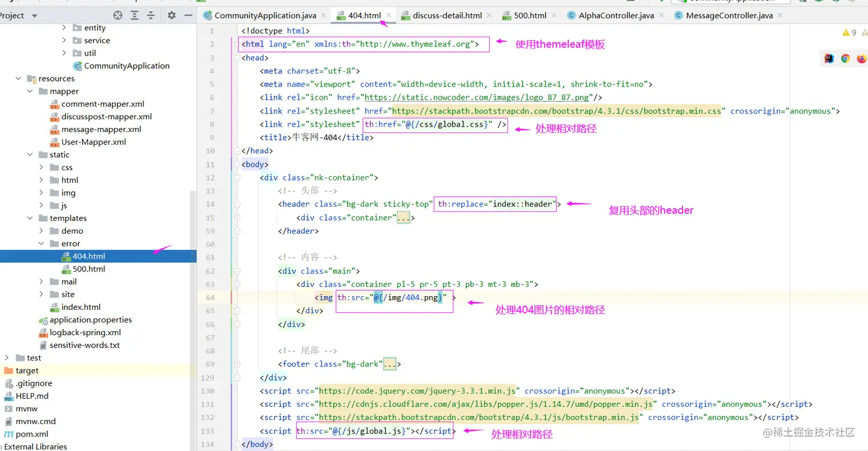Open preview in Chrome browser icon
Viewport: 868px width, 451px height.
(845, 58)
